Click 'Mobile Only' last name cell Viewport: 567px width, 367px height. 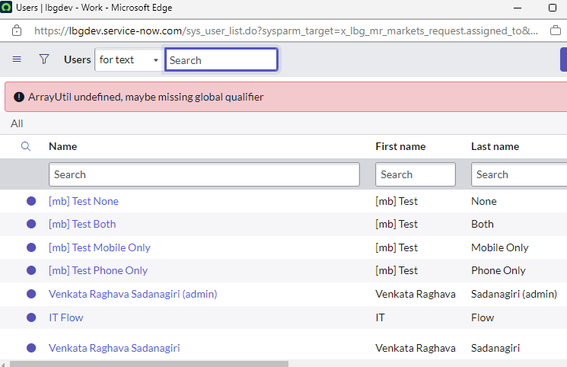tap(500, 248)
